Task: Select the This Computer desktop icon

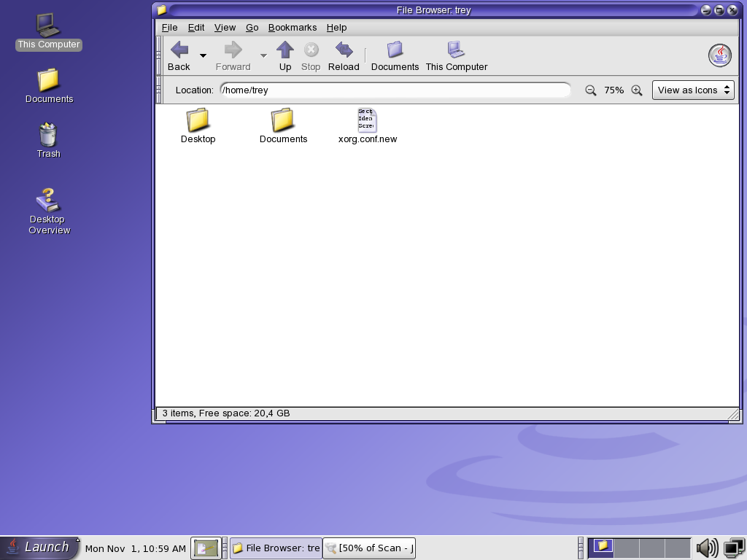Action: pos(49,31)
